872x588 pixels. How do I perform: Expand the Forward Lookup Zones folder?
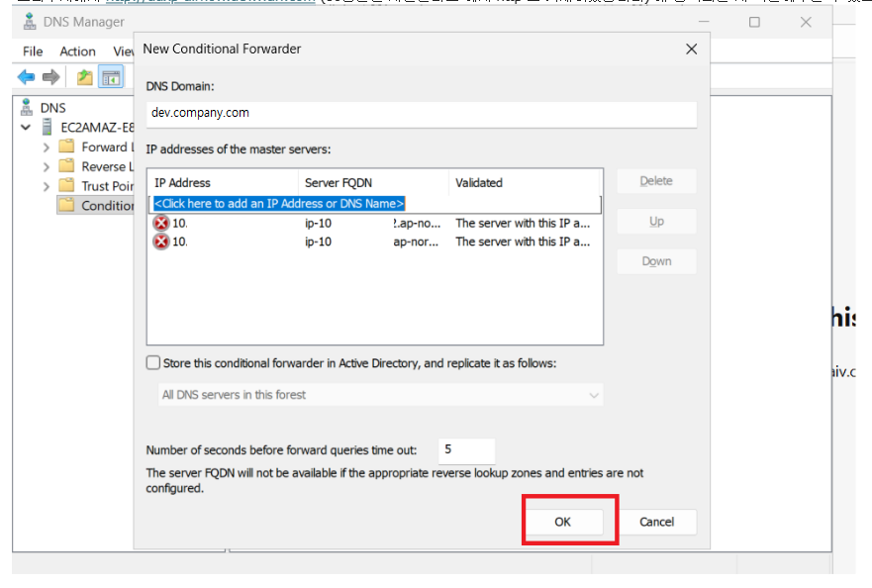(47, 147)
